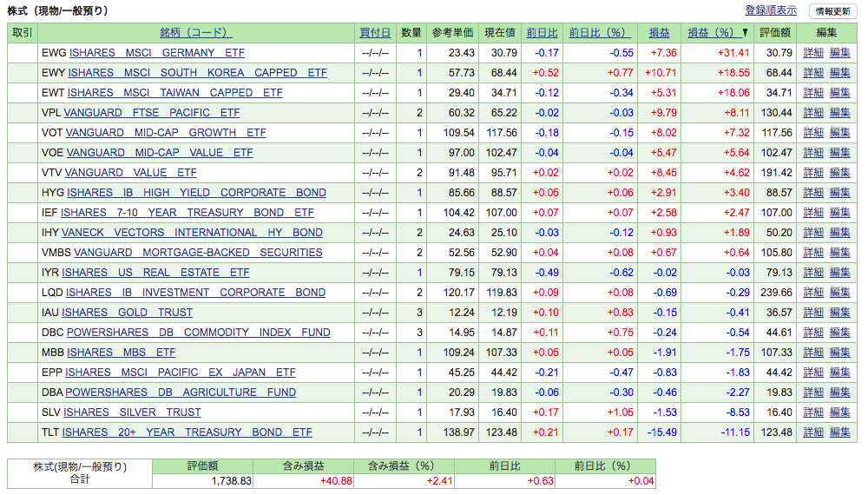The image size is (868, 495).
Task: Click 詳細 in the EWG row
Action: coord(813,53)
